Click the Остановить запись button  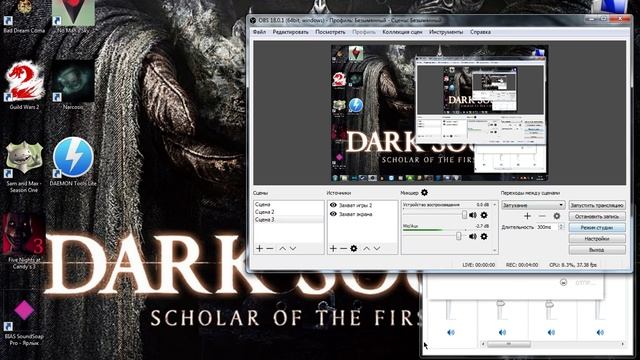pos(597,216)
